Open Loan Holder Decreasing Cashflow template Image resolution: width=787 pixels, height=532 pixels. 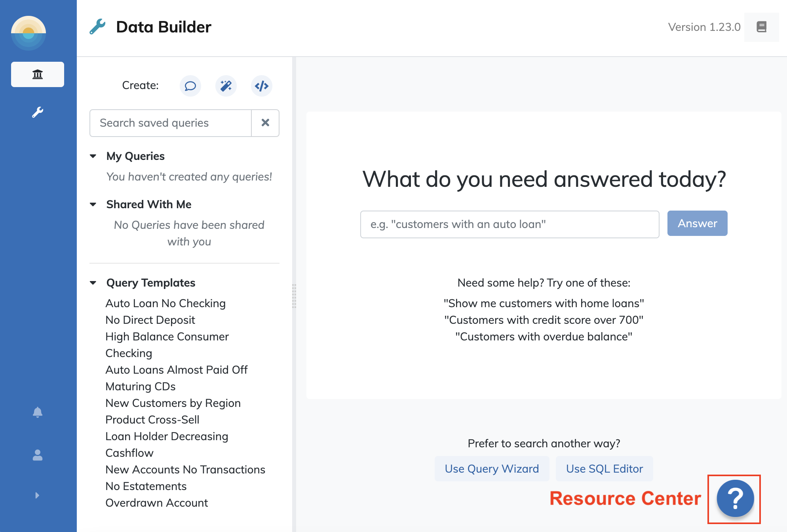click(x=167, y=445)
